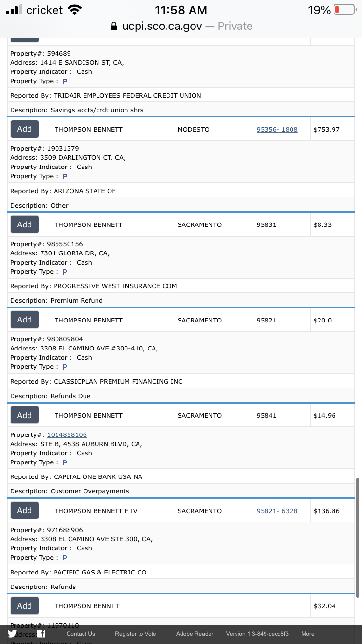Select Reported By CLASSICPLAN PREMIUM FINANCING INC
This screenshot has width=362, height=644.
tap(97, 381)
